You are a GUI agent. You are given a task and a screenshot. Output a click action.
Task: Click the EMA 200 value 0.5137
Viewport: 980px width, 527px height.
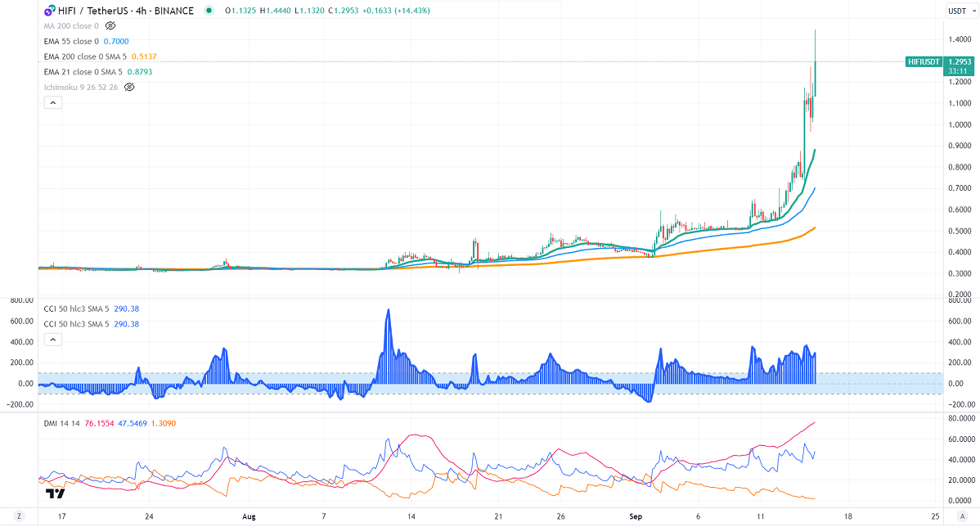coord(144,57)
